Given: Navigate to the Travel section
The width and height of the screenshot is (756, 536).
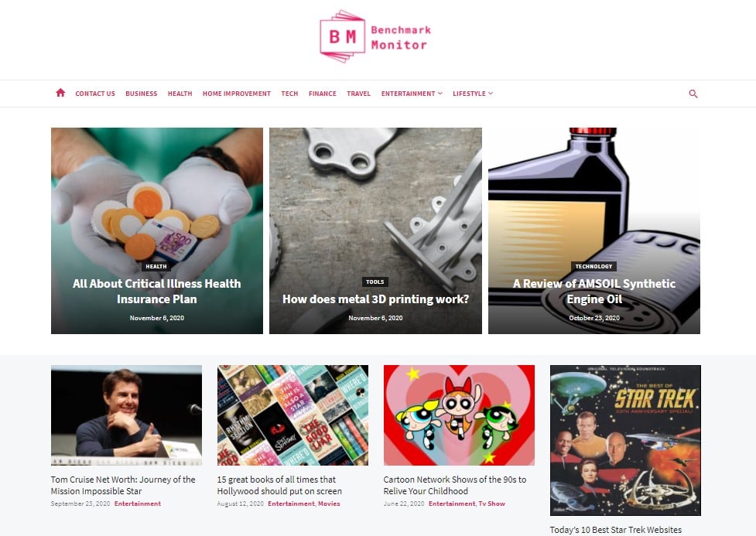Looking at the screenshot, I should pos(359,94).
